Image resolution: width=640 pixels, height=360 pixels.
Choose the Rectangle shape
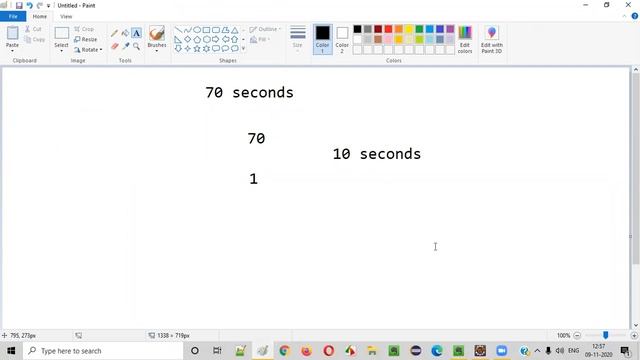[x=207, y=30]
